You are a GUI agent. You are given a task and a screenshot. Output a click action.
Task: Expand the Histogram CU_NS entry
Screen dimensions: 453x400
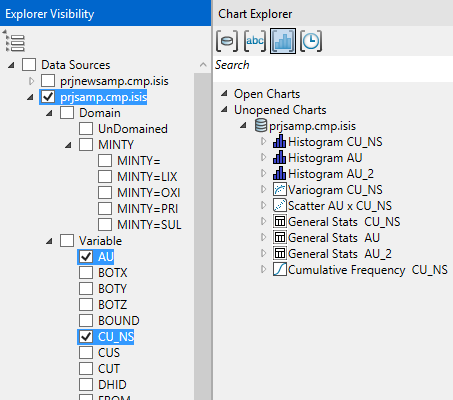pos(263,141)
